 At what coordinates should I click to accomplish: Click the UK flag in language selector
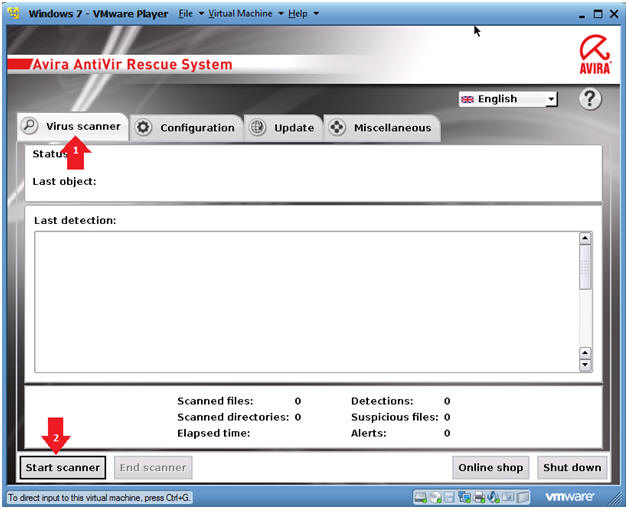click(x=467, y=99)
